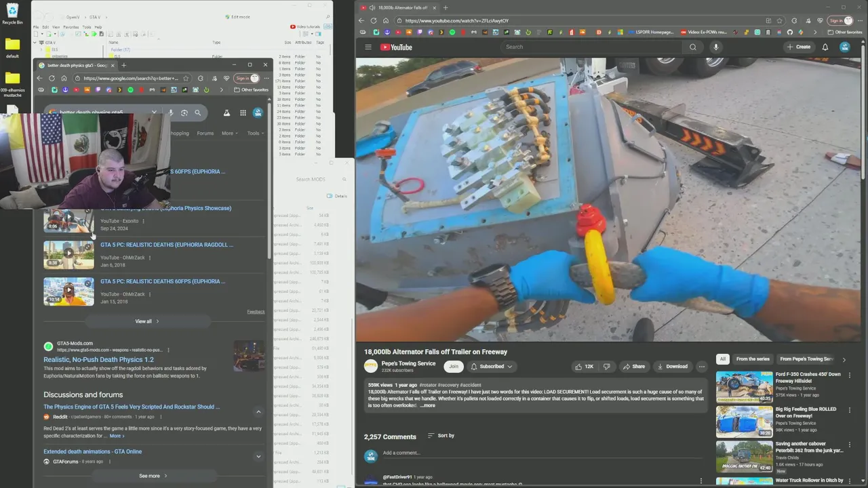Open the YouTube notifications bell
Screen dimensions: 868x488
click(x=825, y=47)
